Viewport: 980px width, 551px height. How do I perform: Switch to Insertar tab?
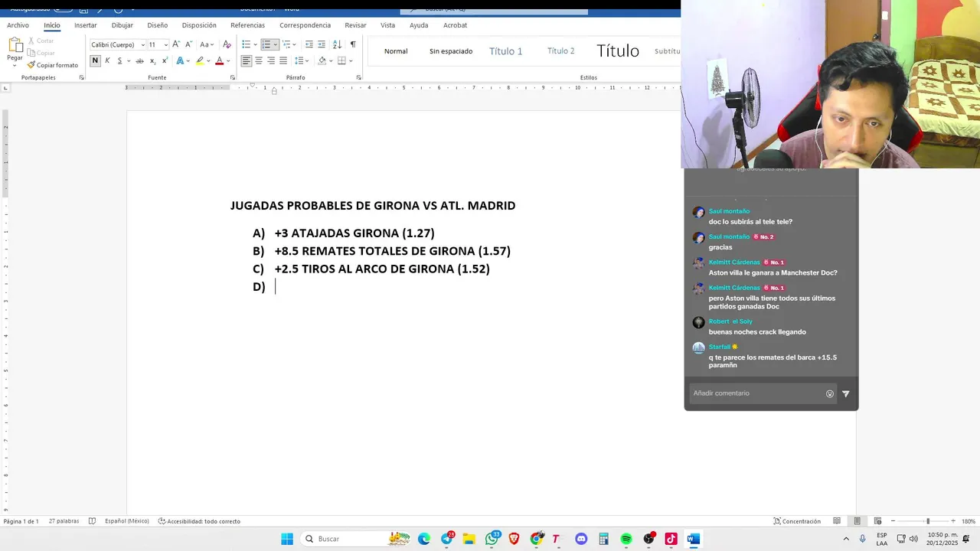coord(86,25)
